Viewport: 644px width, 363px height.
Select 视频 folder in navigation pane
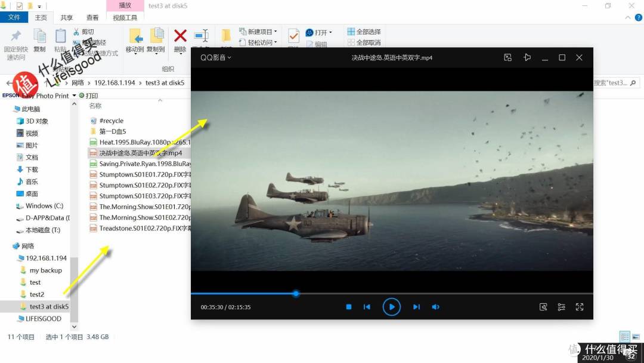[x=27, y=133]
